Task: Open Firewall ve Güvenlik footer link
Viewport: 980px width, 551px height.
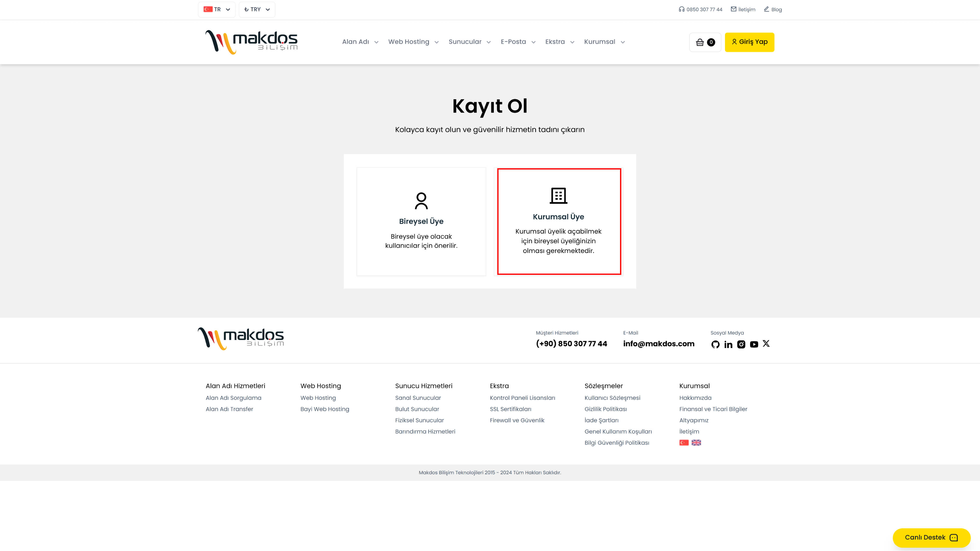Action: (x=517, y=421)
